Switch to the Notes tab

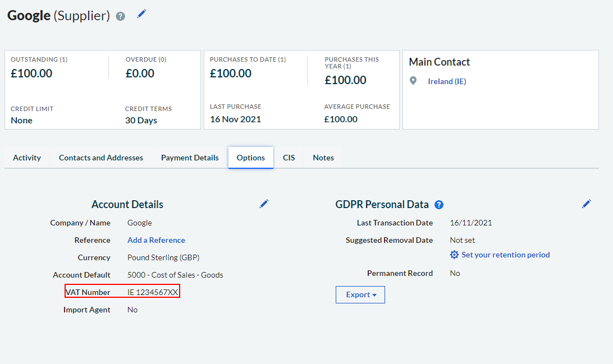pyautogui.click(x=323, y=158)
